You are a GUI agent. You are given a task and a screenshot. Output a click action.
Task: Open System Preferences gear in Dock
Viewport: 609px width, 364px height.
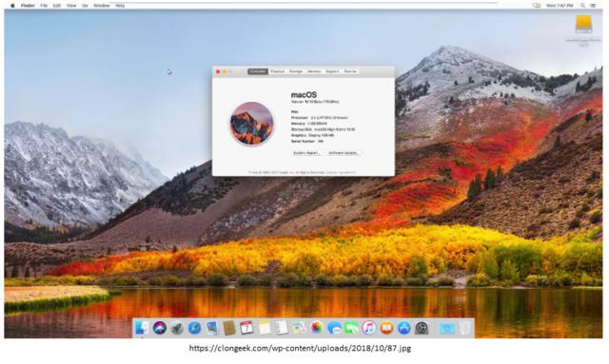pos(422,328)
